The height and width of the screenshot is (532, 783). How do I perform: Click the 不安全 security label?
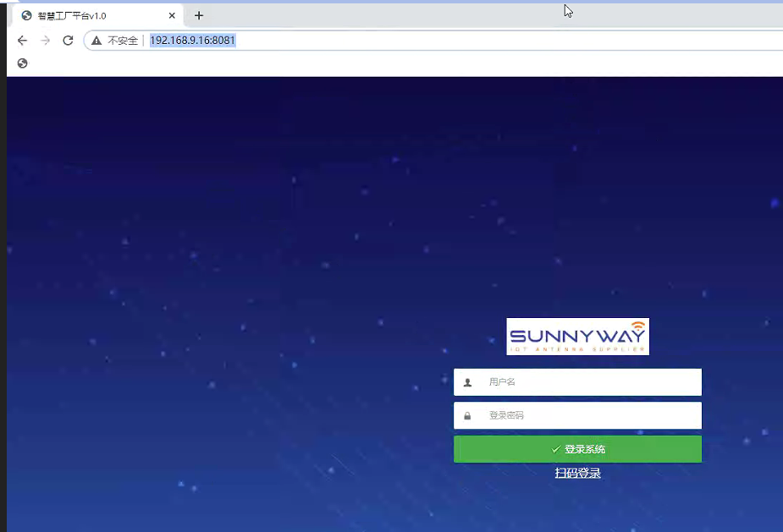(x=122, y=41)
